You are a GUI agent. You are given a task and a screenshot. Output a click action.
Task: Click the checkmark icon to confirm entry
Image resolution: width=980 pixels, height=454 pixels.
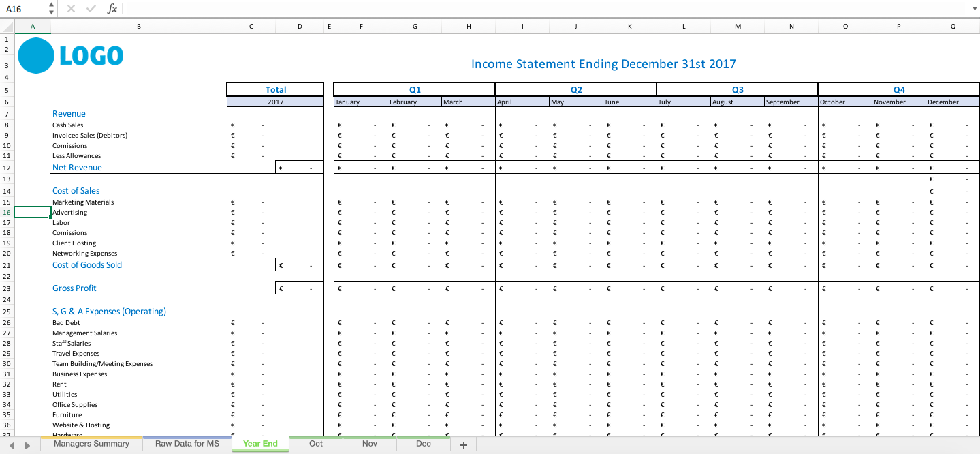pos(91,9)
